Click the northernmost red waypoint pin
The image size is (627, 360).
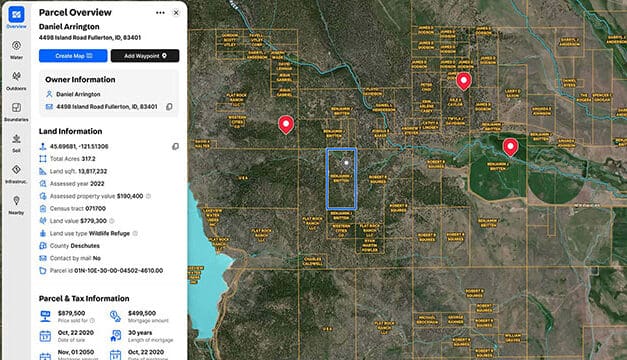463,81
